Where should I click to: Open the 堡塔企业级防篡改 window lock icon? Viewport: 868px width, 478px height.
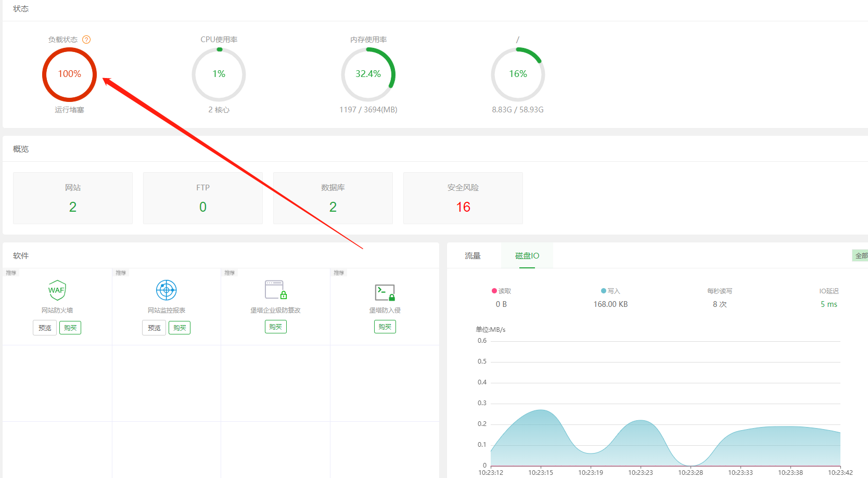(x=276, y=290)
